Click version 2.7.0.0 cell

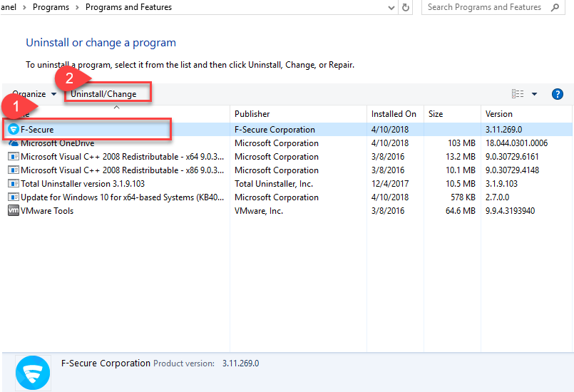coord(497,197)
